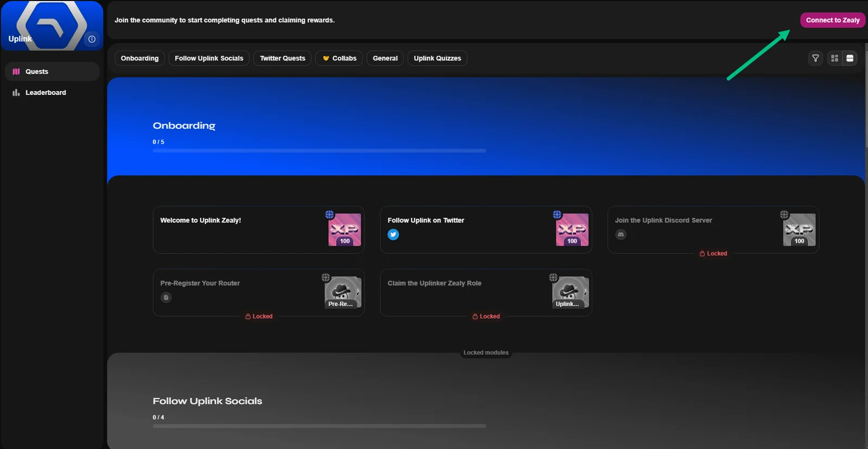Open the quest filter funnel icon
Screen dimensions: 868x449
coord(815,58)
